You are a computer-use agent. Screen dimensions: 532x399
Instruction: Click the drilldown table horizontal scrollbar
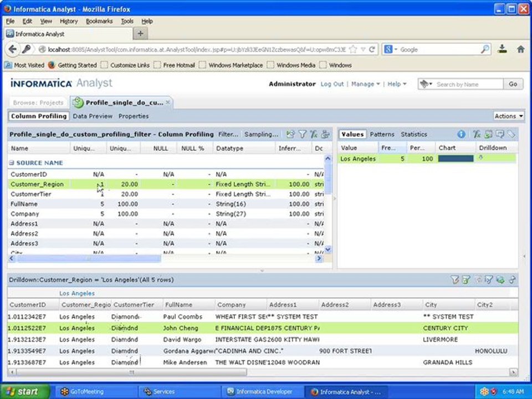132,372
